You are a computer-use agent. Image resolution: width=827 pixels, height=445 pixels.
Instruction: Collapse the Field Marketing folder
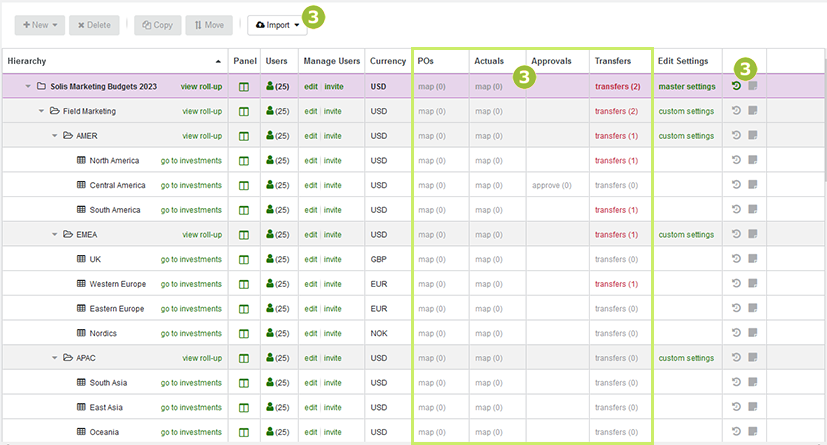[x=41, y=111]
